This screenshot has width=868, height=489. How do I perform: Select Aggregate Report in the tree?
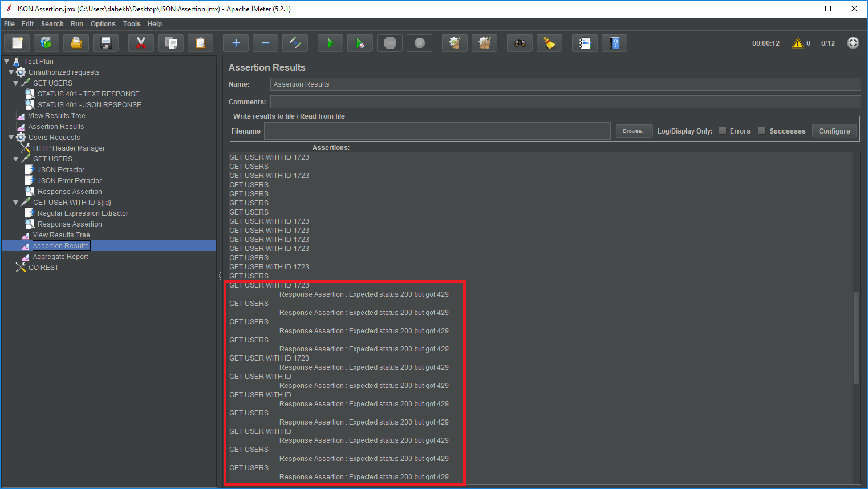[x=60, y=257]
